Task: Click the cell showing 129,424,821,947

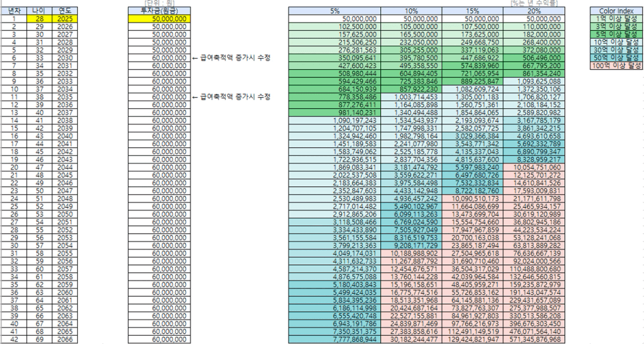Action: (x=472, y=339)
